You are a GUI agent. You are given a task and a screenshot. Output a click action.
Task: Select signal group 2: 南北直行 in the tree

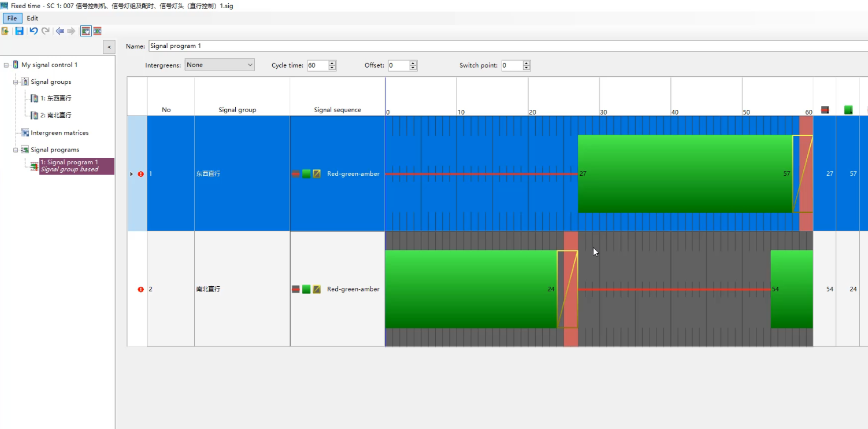click(x=55, y=116)
